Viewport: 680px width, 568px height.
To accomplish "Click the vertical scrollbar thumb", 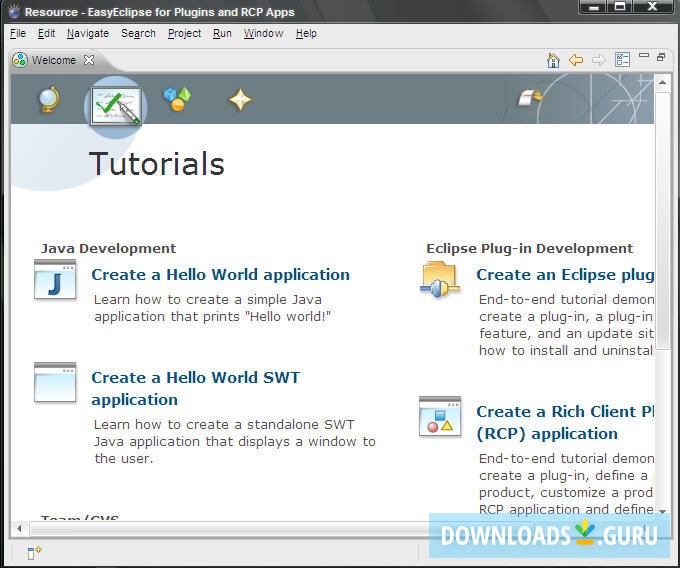I will (662, 220).
